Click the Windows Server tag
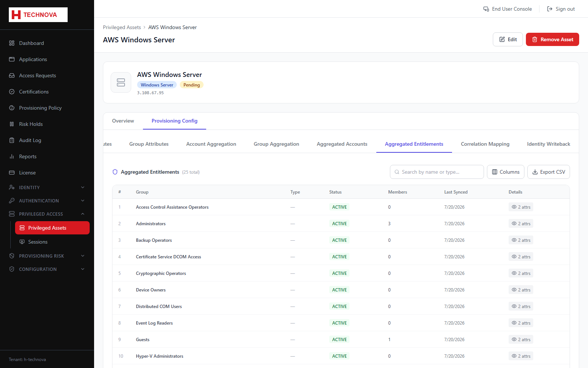This screenshot has width=588, height=368. click(x=157, y=85)
